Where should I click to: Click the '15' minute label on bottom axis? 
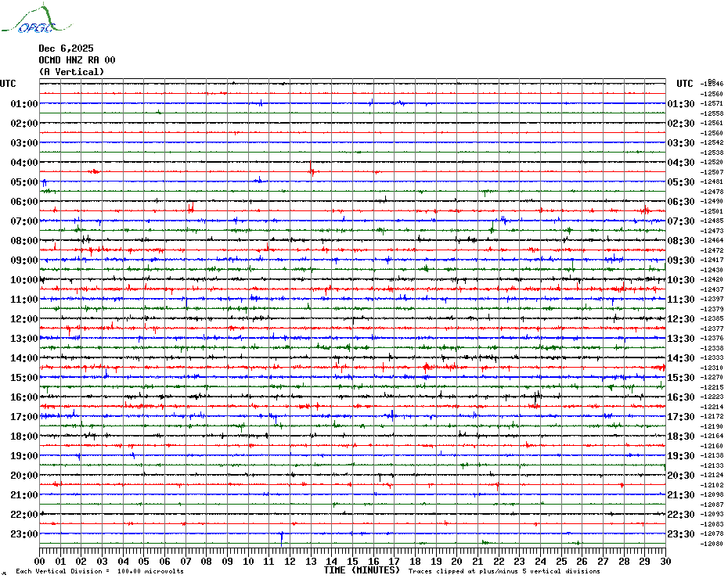click(352, 562)
